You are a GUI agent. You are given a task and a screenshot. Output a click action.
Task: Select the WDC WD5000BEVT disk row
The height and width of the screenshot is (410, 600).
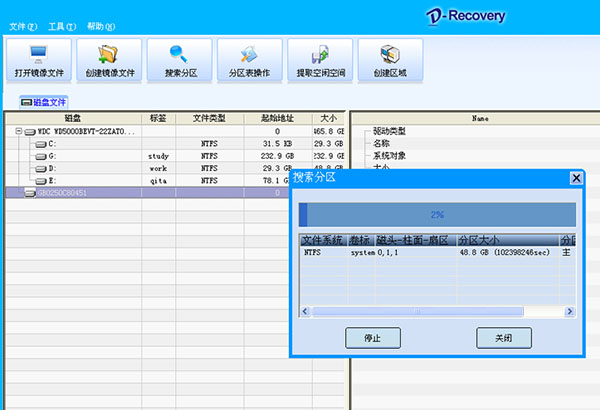coord(175,132)
